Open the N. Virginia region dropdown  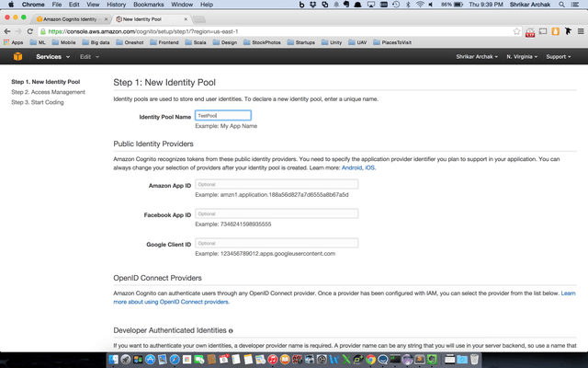pos(522,57)
